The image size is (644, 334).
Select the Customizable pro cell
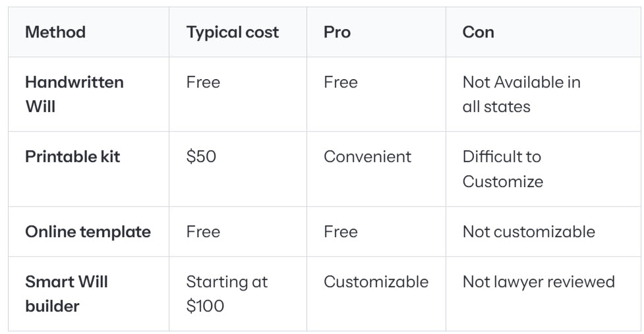376,281
